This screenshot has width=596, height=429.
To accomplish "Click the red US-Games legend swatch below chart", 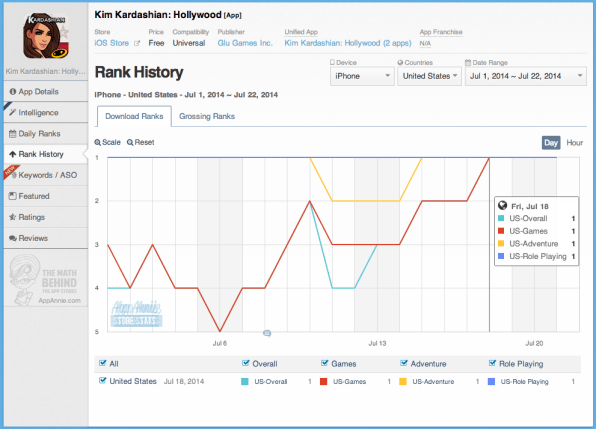I will [323, 382].
